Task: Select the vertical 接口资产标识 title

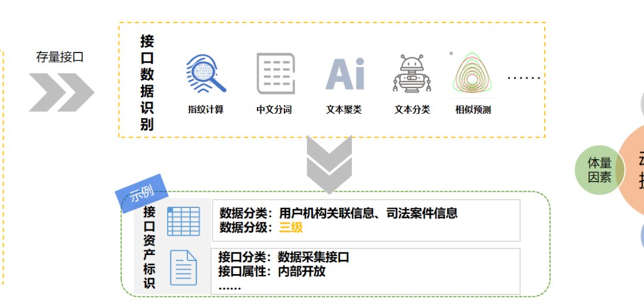Action: pyautogui.click(x=150, y=248)
